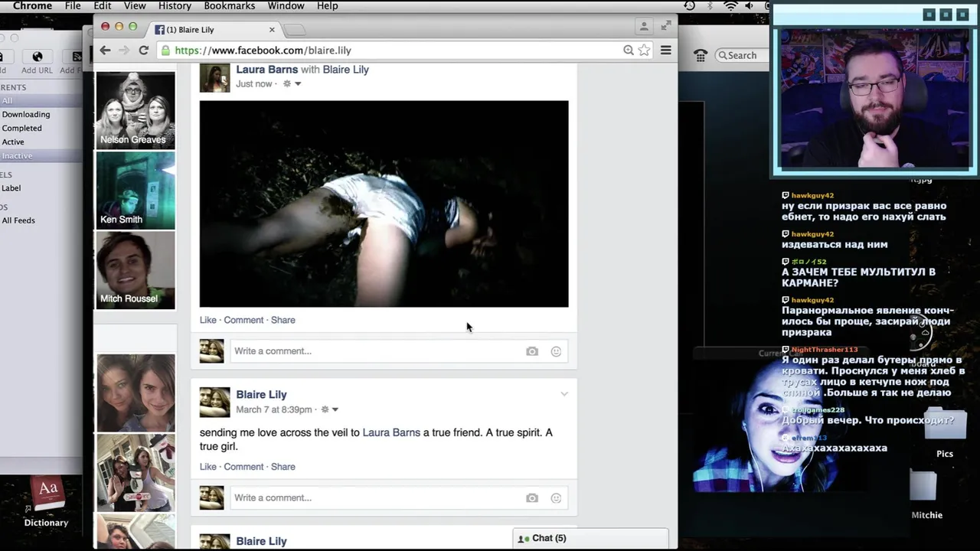Open a new tab next to Blaire Lily
The width and height of the screenshot is (980, 551).
coord(295,30)
